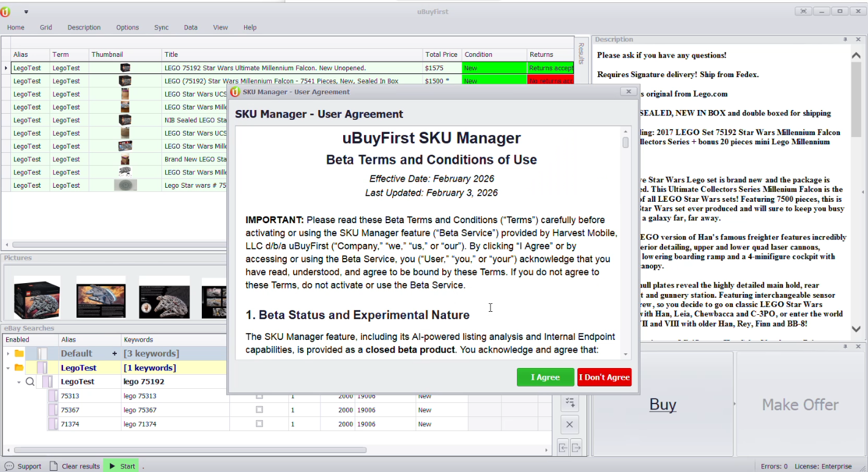Click the full-screen icon in the title bar
The height and width of the screenshot is (472, 868).
(x=803, y=12)
